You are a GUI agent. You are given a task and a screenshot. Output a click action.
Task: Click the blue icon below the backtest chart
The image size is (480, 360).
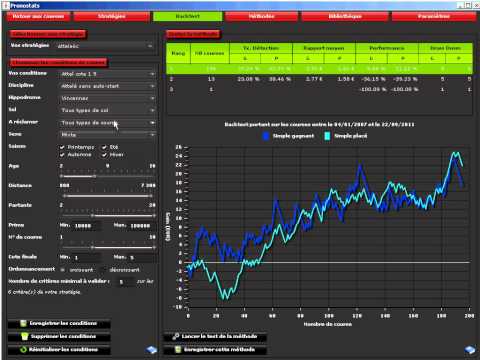(470, 350)
